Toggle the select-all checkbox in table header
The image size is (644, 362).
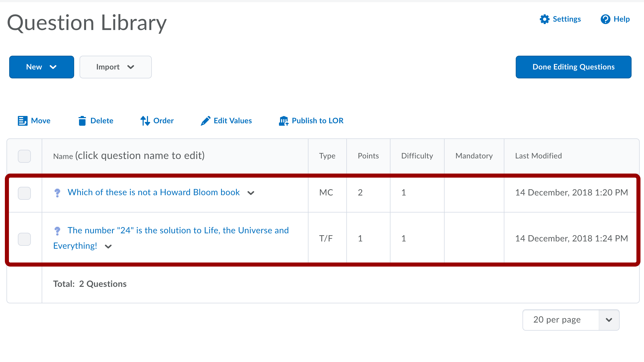click(24, 156)
